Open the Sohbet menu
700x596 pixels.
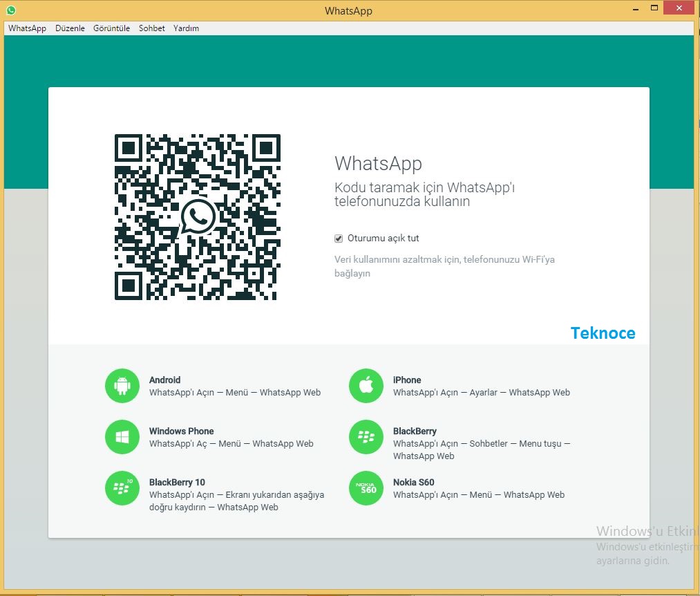point(152,28)
